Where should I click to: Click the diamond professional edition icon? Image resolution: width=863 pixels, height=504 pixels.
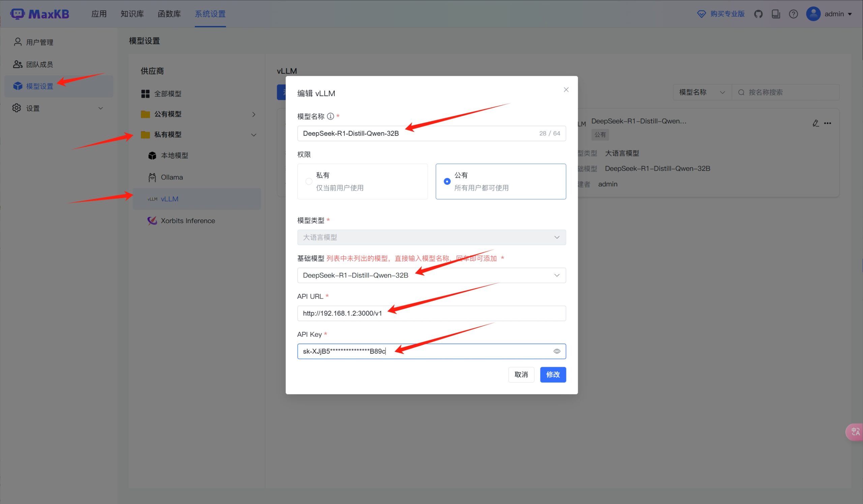coord(702,14)
